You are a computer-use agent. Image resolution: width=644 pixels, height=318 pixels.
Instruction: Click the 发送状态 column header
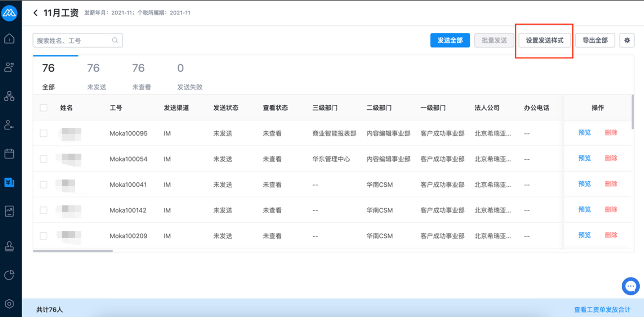coord(226,108)
